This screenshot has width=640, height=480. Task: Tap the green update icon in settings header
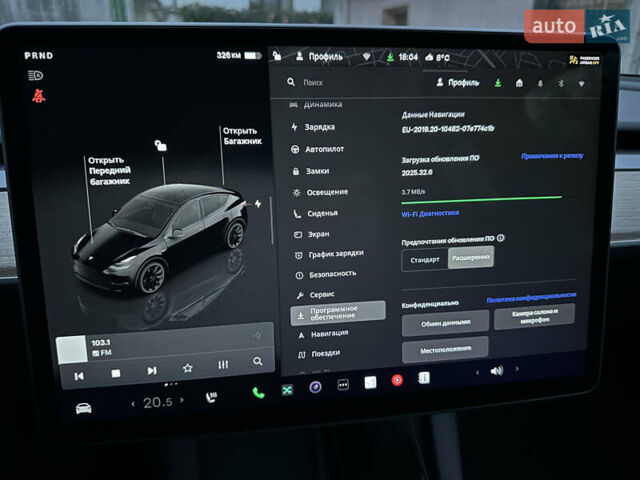click(x=498, y=83)
